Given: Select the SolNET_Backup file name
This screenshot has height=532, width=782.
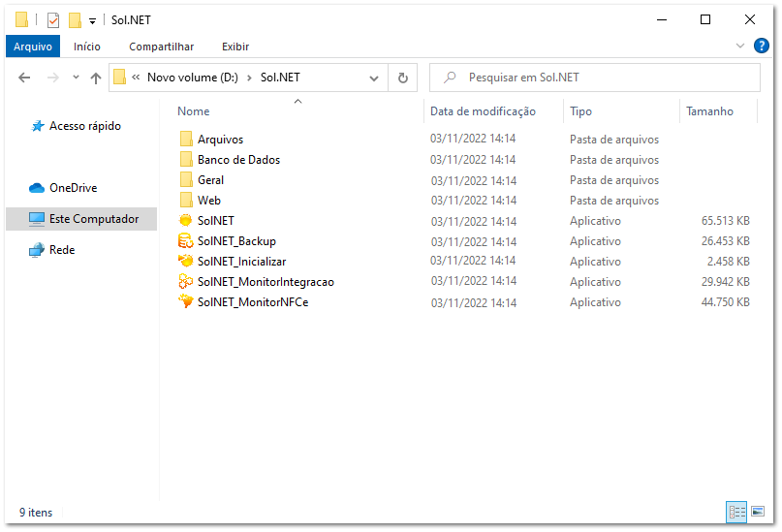Looking at the screenshot, I should coord(236,241).
